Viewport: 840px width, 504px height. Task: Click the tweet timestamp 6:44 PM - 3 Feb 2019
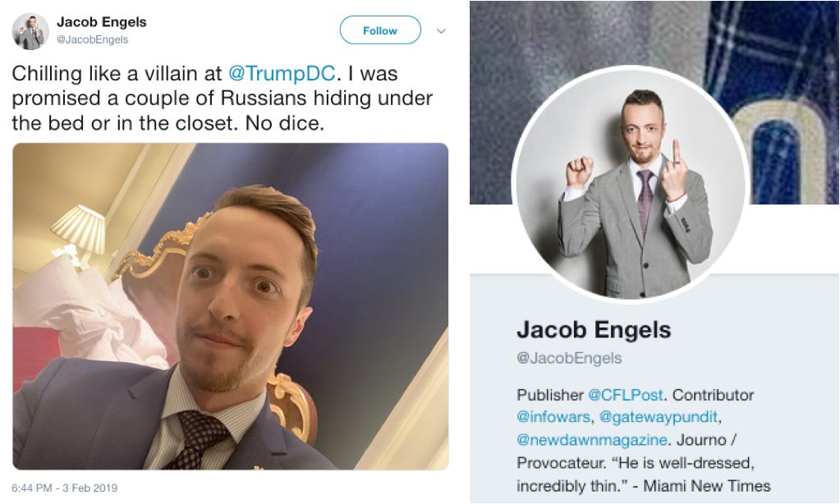(x=64, y=488)
